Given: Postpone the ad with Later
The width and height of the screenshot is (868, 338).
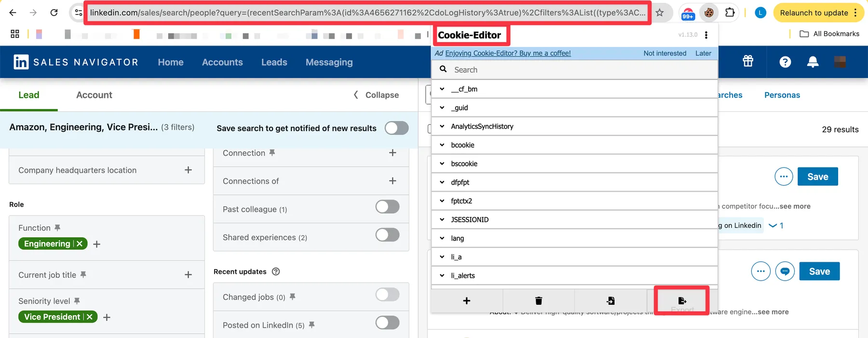Looking at the screenshot, I should (x=703, y=53).
